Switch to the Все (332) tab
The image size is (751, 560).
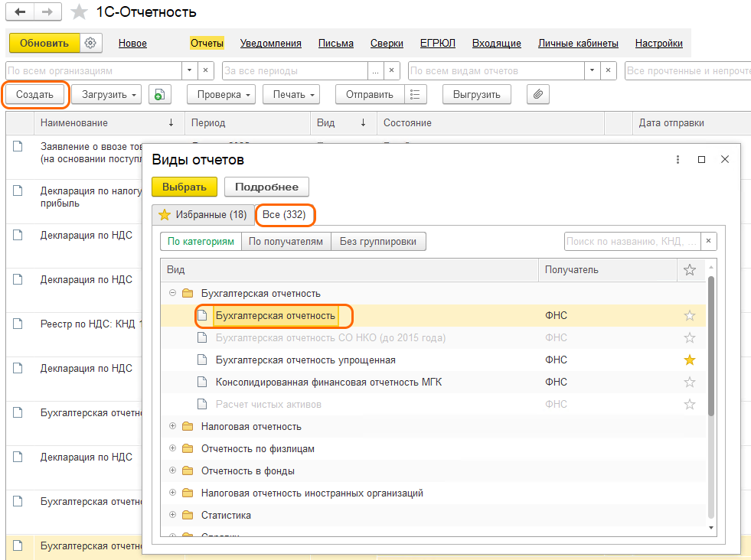coord(284,215)
